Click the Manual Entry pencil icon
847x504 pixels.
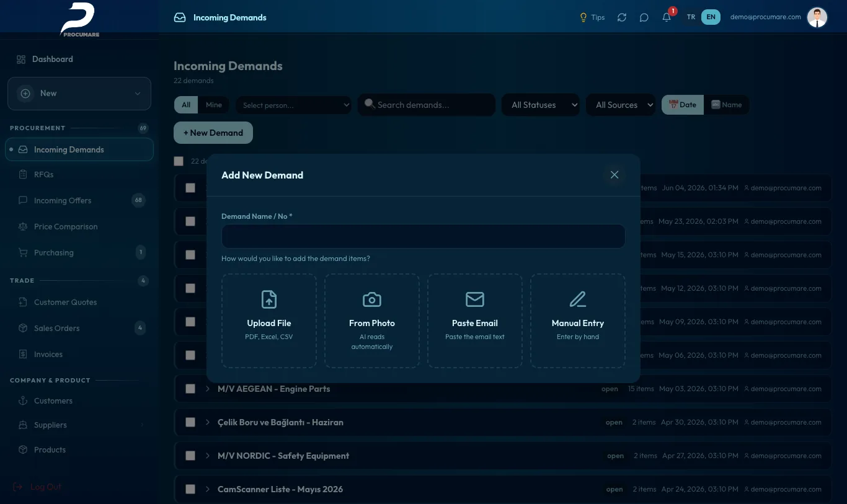point(578,299)
